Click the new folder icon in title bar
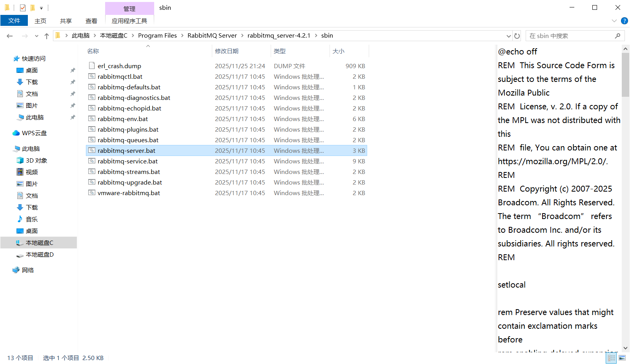 (x=33, y=7)
